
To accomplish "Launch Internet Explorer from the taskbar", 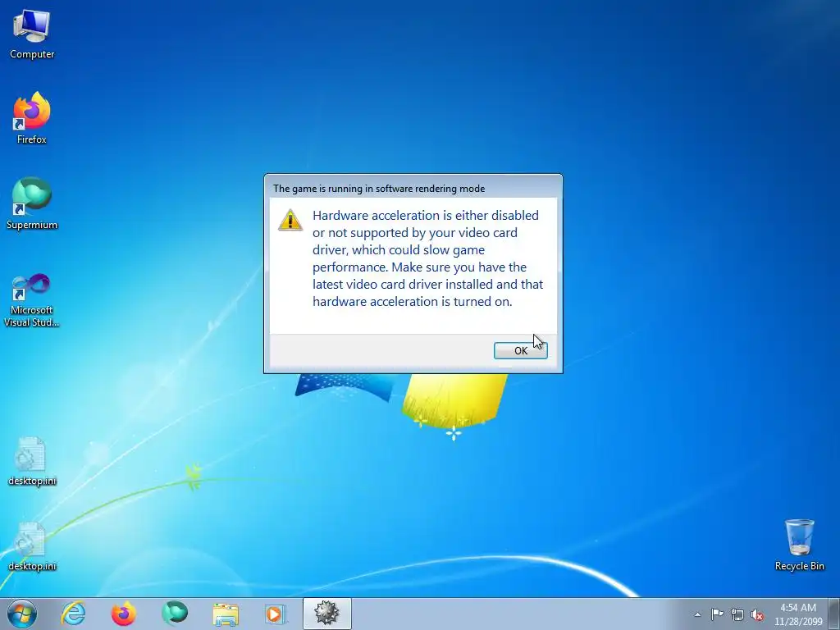I will 73,614.
